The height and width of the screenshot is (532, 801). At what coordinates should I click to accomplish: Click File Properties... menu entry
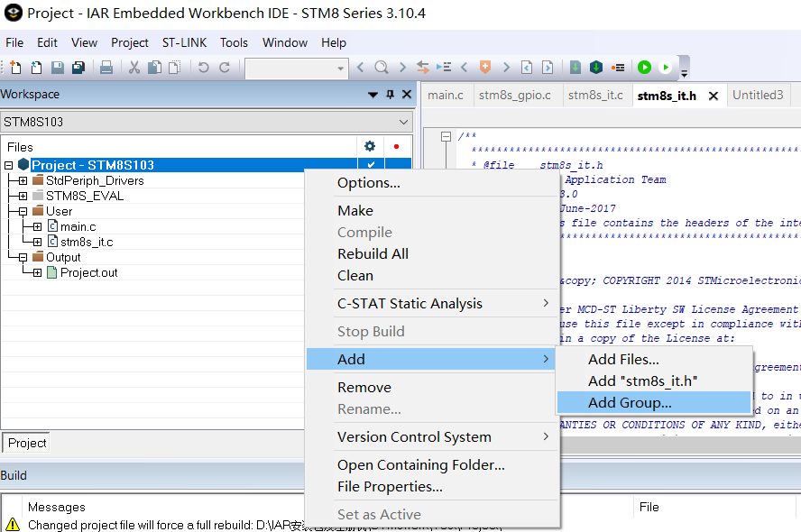(430, 487)
